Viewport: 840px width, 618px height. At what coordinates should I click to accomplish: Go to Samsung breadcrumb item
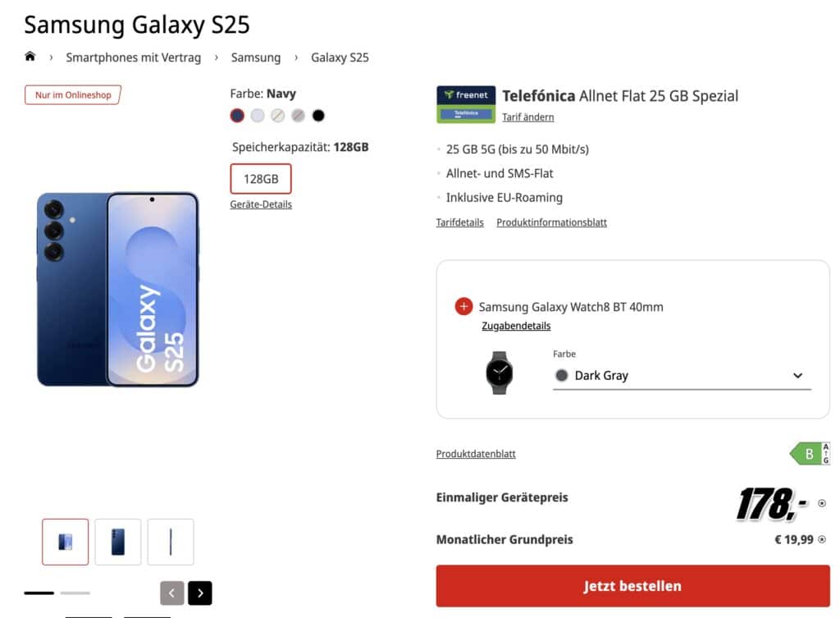tap(256, 57)
